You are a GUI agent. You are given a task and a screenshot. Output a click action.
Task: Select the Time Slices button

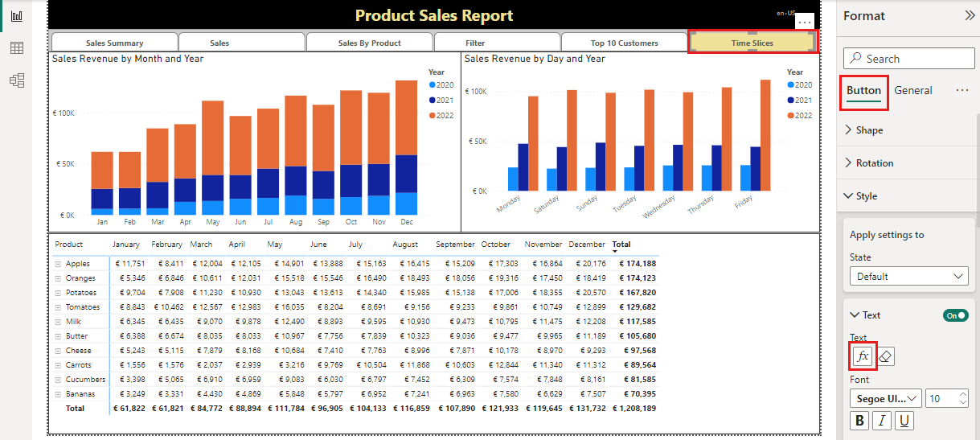[752, 43]
